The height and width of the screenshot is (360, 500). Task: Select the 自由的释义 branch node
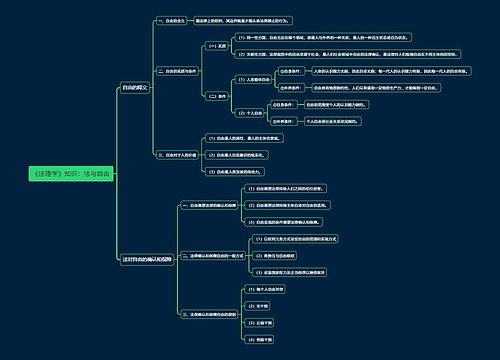click(135, 88)
